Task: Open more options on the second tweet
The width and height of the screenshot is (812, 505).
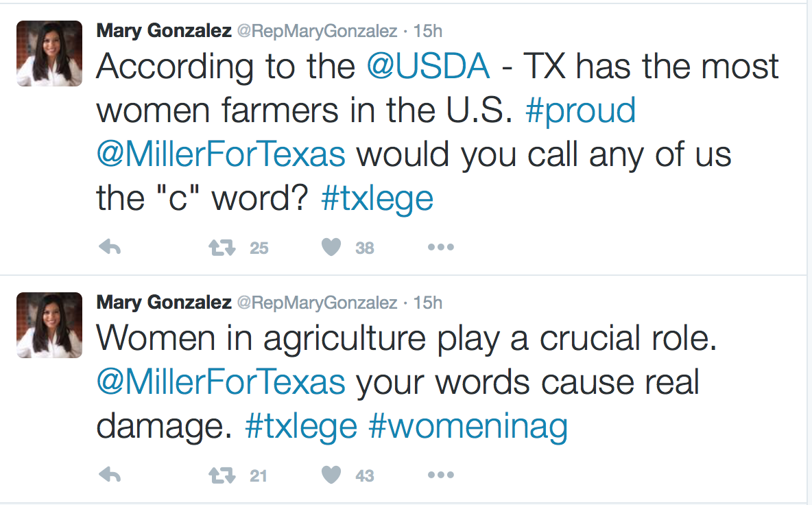Action: [x=440, y=475]
